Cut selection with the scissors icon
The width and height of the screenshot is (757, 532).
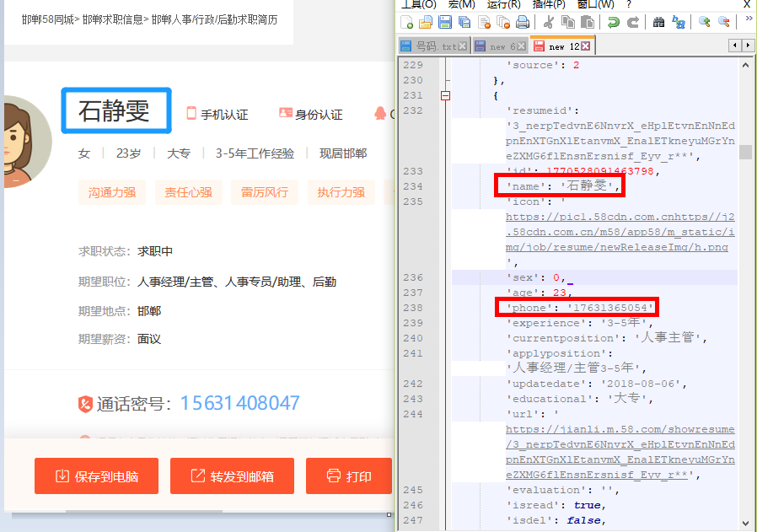click(549, 22)
